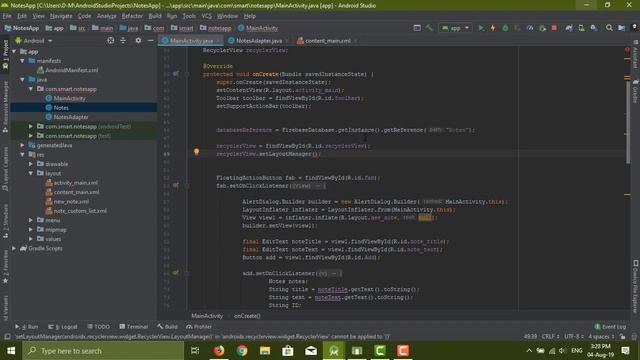Open the File menu
640x360 pixels.
click(7, 16)
